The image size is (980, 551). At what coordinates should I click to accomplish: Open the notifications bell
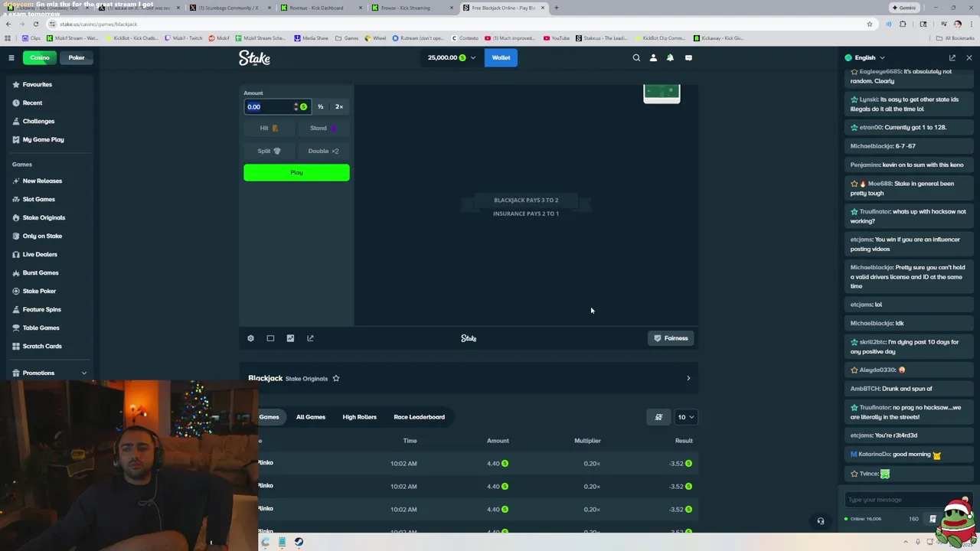(x=670, y=57)
